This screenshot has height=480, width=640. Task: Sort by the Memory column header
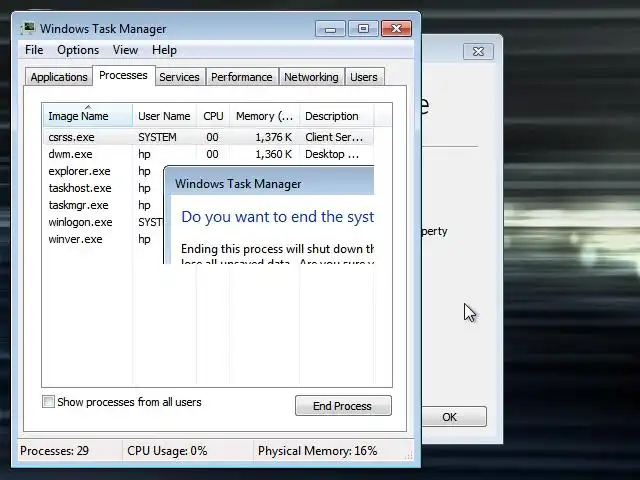tap(264, 116)
